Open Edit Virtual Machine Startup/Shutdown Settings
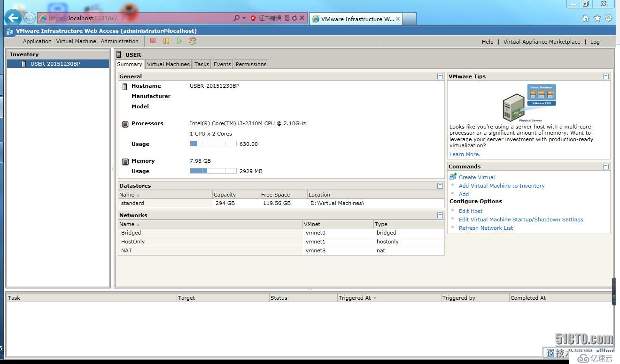 point(521,220)
